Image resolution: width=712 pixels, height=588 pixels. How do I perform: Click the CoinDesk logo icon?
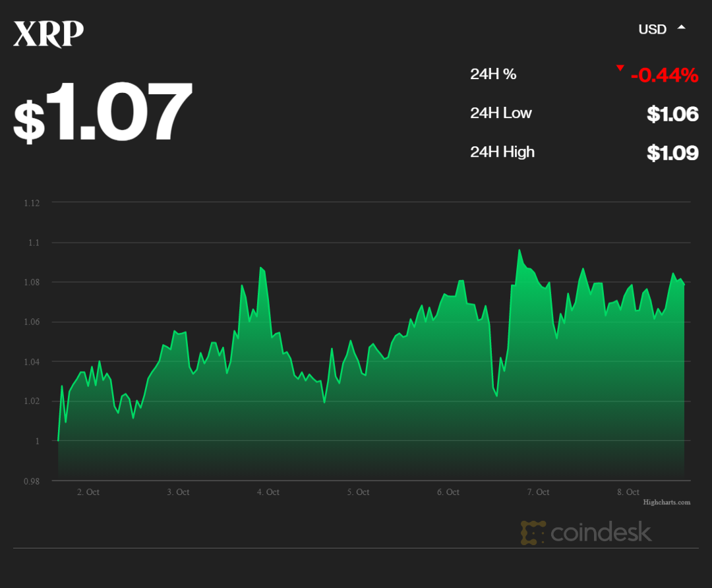click(533, 533)
